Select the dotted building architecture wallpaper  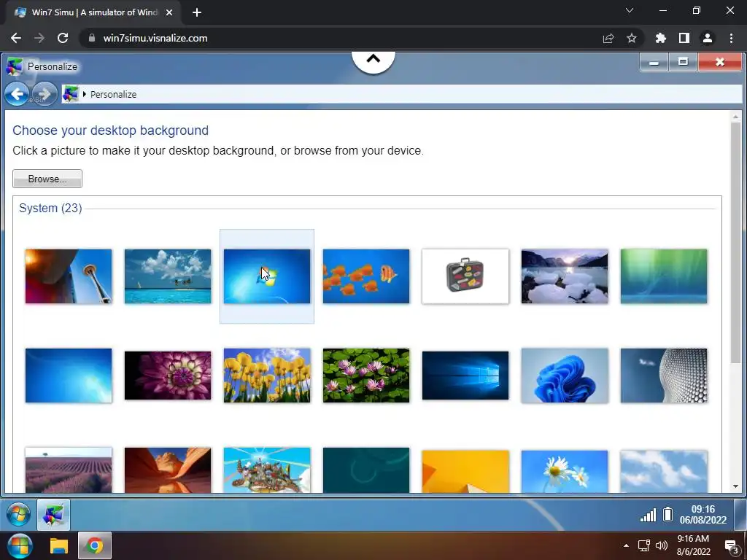[664, 376]
